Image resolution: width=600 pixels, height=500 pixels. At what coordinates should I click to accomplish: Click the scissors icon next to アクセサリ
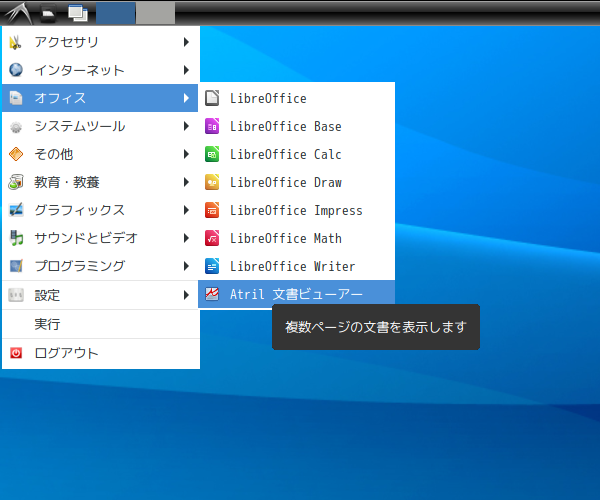(x=15, y=42)
